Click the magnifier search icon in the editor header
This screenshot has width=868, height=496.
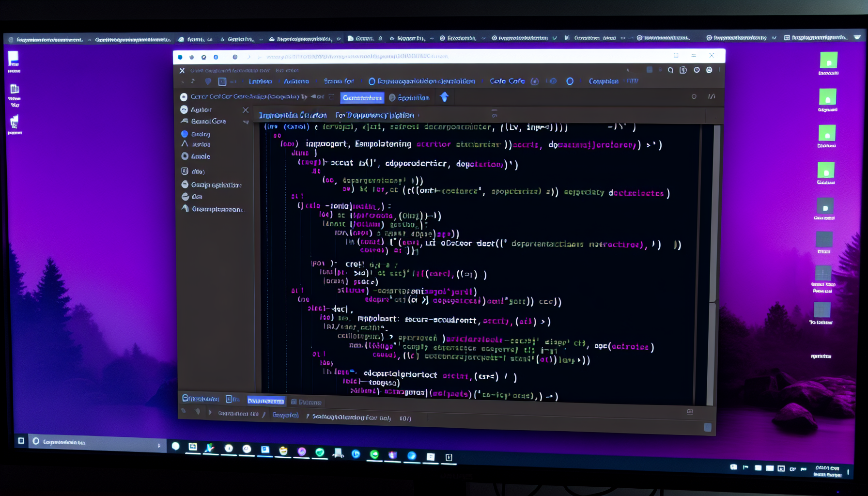pyautogui.click(x=670, y=70)
